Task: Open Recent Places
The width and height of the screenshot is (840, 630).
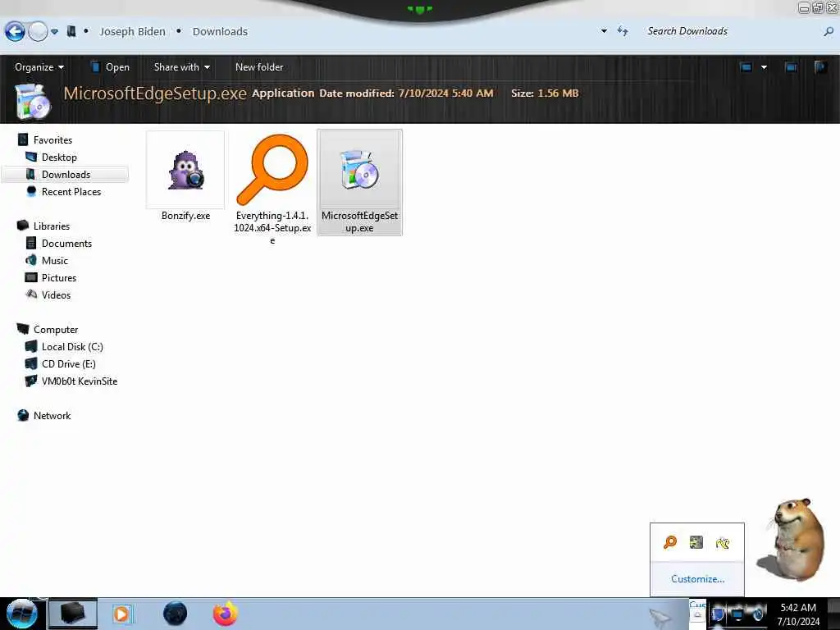Action: [x=71, y=191]
